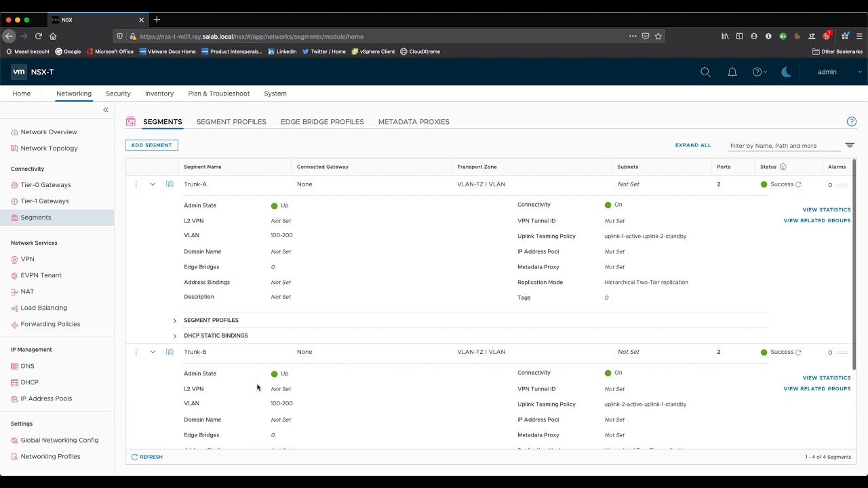Open the notifications bell icon

[x=732, y=72]
